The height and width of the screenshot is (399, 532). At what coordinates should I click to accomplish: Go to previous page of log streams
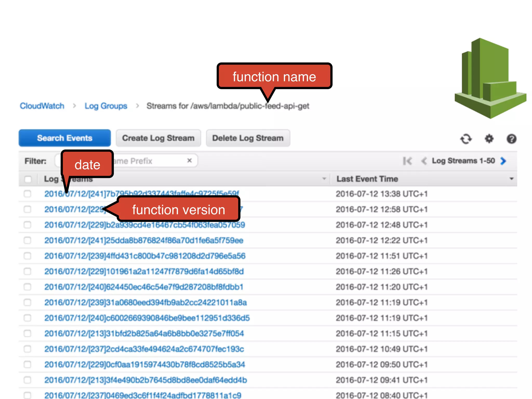(x=424, y=161)
